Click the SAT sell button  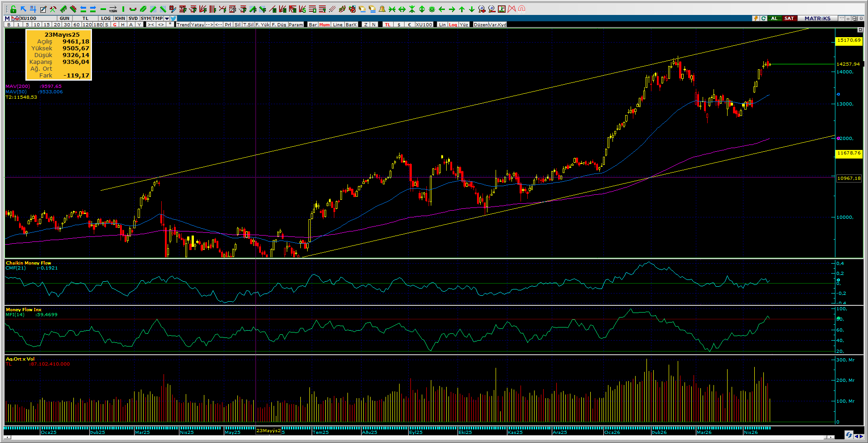point(789,19)
